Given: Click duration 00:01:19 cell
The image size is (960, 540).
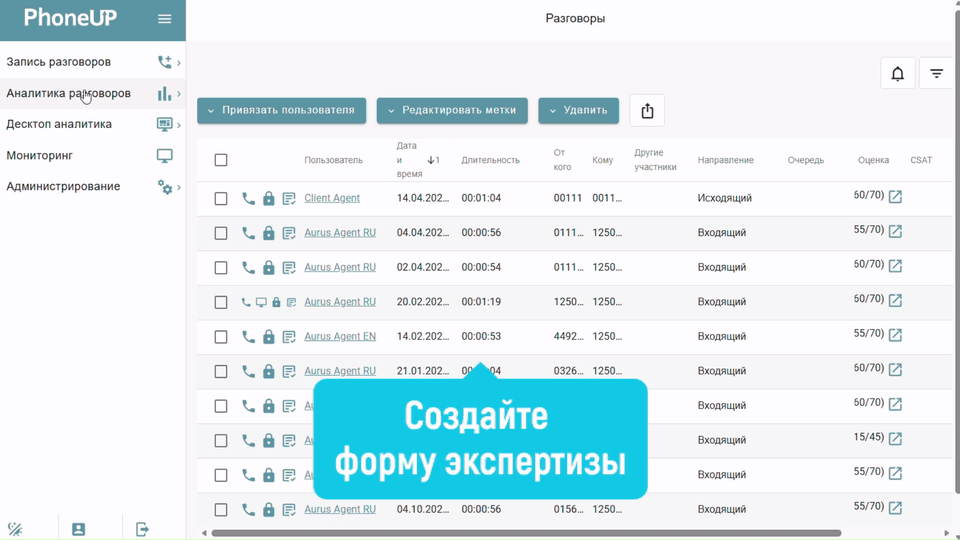Looking at the screenshot, I should (x=481, y=302).
